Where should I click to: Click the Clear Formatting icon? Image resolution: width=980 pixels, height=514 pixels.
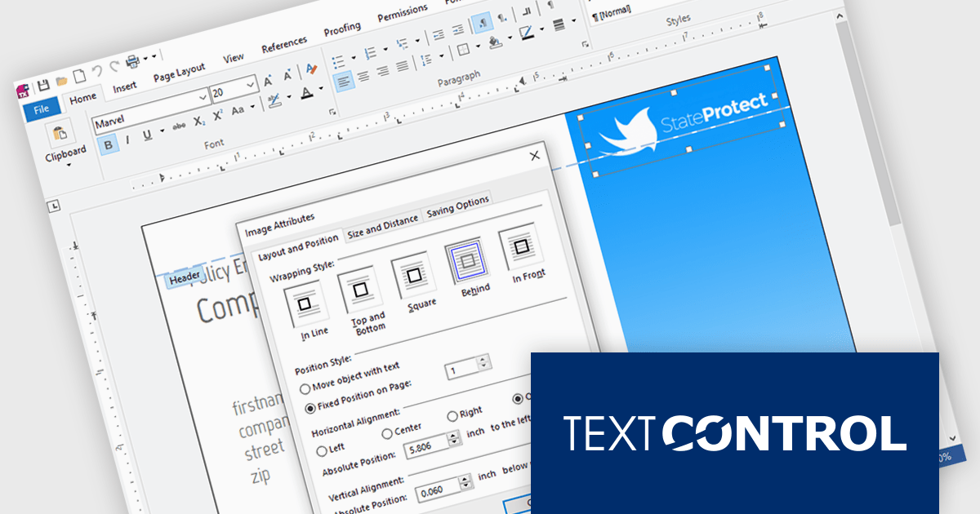310,70
